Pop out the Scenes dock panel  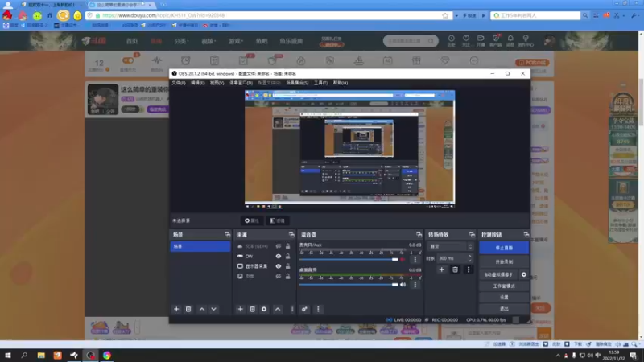[x=227, y=234]
